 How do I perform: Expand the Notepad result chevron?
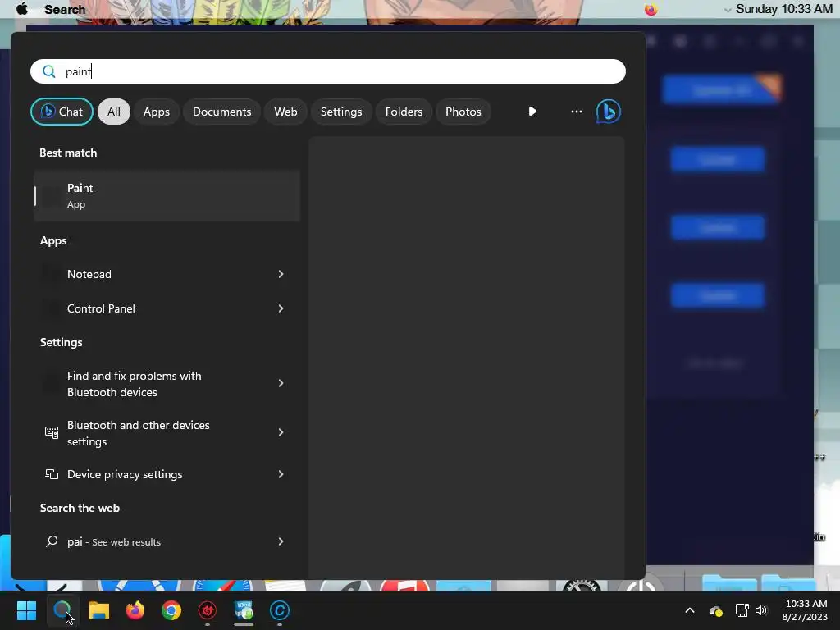coord(281,274)
